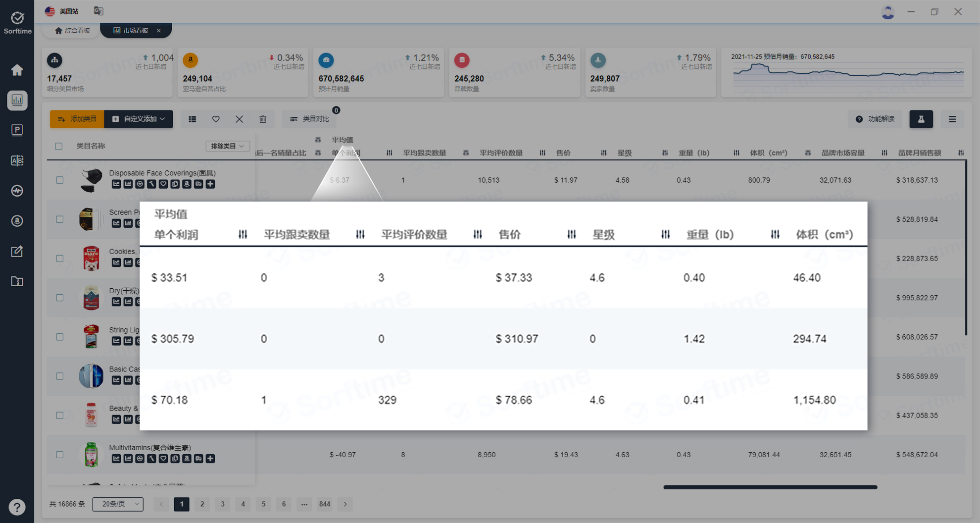
Task: Open column filter icon left of 售价 header
Action: click(x=542, y=153)
